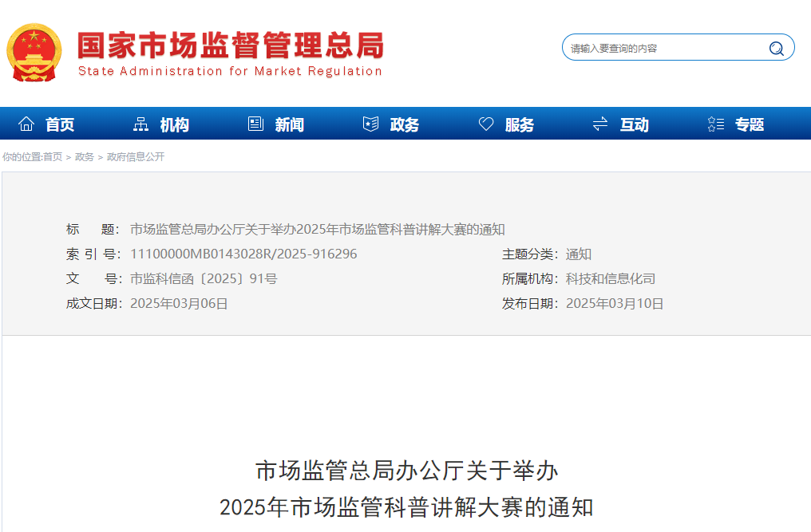Click the 所属机构 value 科技和信息化司
The width and height of the screenshot is (811, 532).
(611, 278)
